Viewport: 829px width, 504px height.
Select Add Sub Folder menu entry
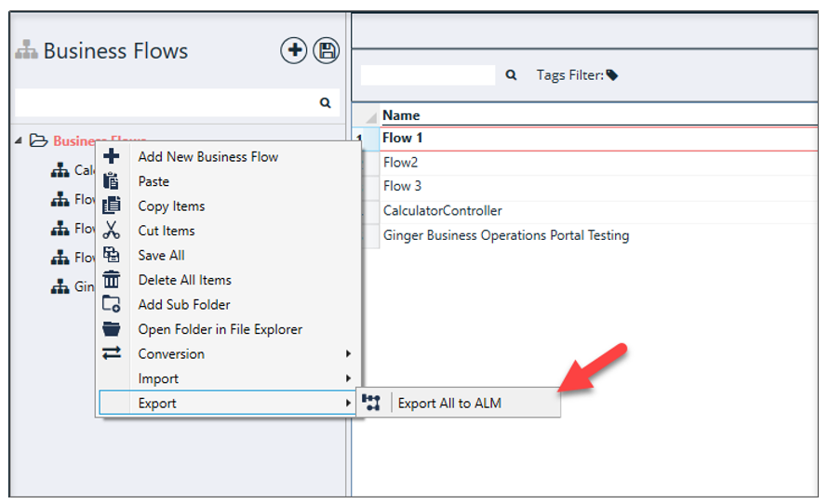coord(184,305)
